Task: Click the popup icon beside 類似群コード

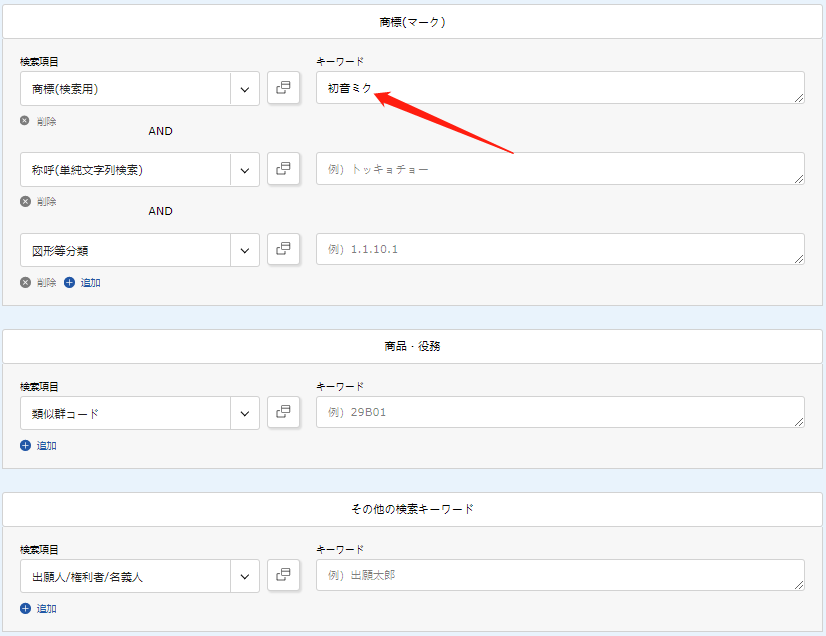Action: coord(284,412)
